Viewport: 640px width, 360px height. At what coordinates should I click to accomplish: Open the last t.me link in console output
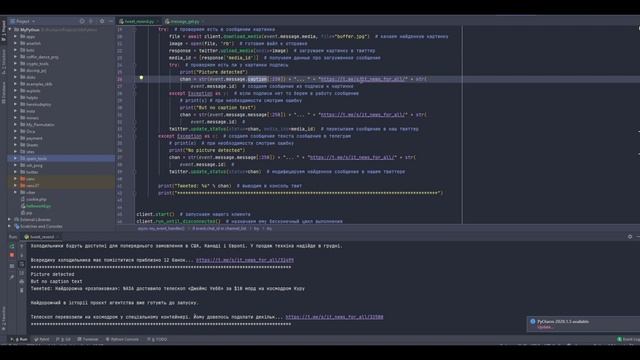click(334, 317)
